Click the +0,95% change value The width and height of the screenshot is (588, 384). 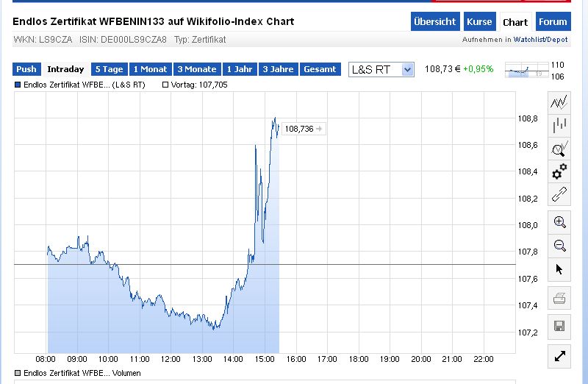click(478, 69)
